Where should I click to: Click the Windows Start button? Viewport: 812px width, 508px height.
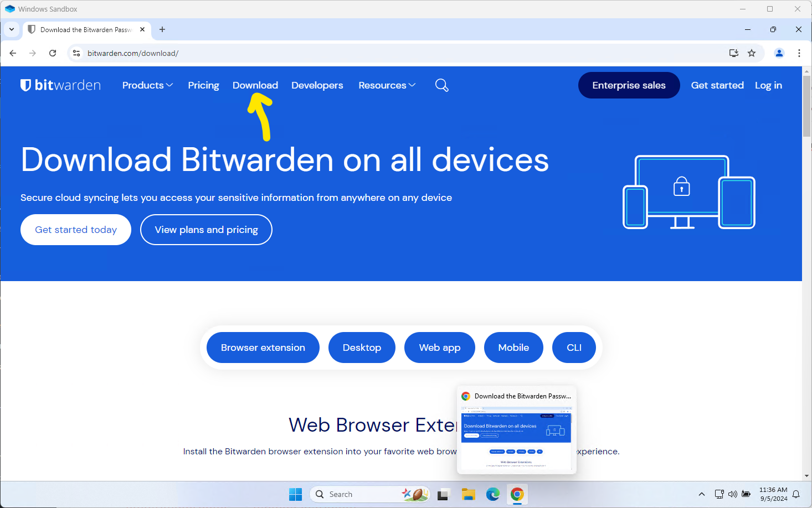click(296, 494)
